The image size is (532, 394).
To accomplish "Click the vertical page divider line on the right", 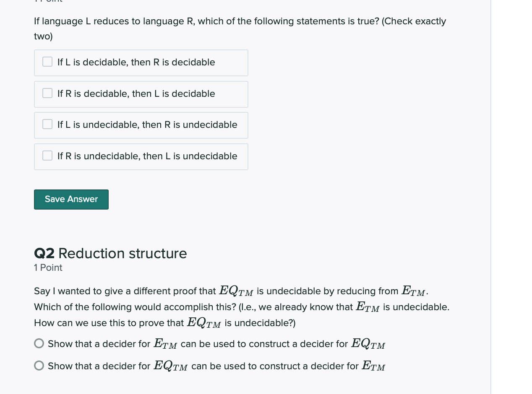I will coord(491,197).
